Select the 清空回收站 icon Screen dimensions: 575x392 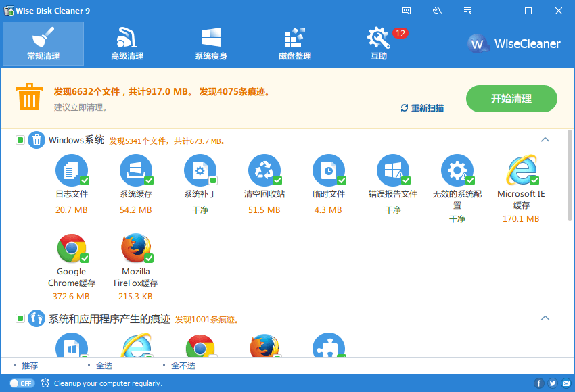pos(264,170)
